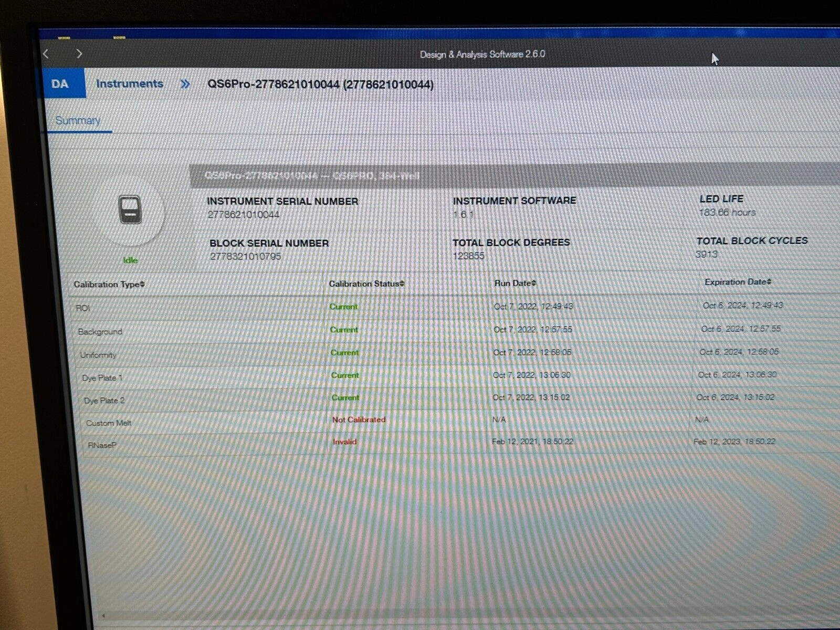Click the Total Block Cycles value 3913
Image resolution: width=840 pixels, height=630 pixels.
(x=706, y=254)
